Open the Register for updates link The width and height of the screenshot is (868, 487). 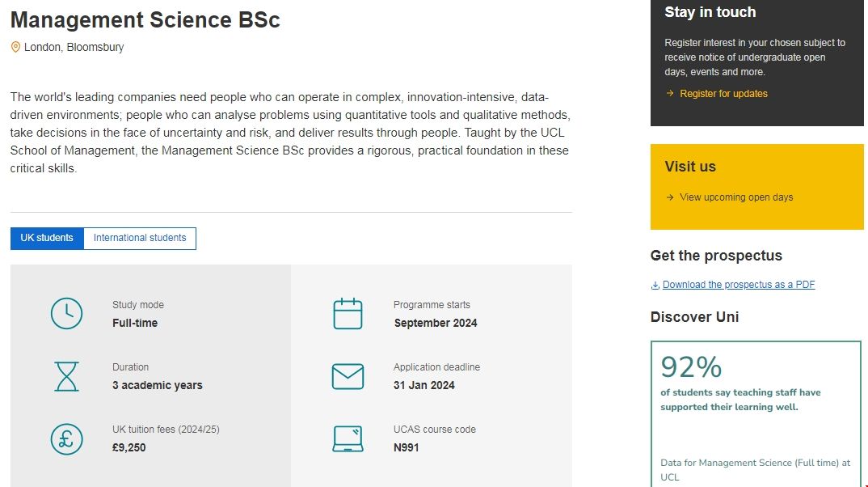coord(723,94)
